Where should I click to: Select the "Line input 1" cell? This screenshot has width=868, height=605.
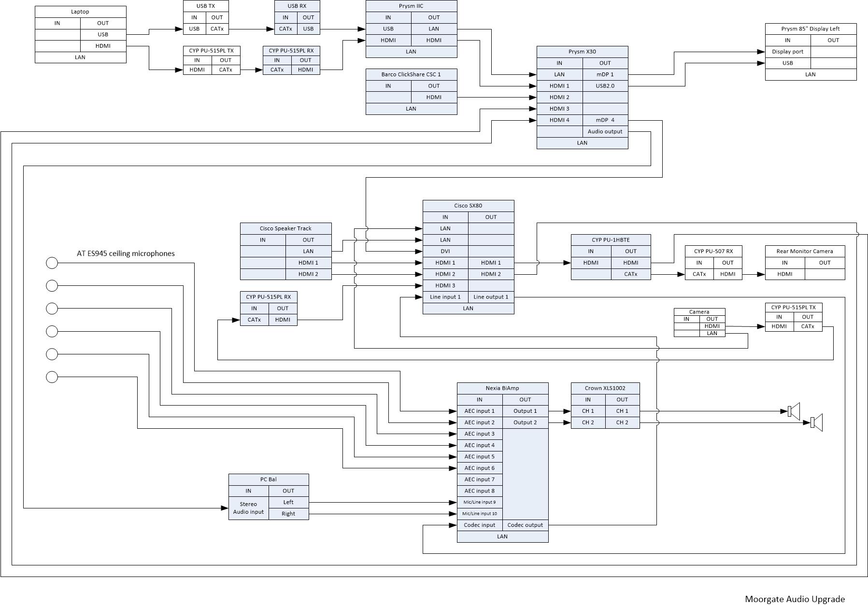pos(445,297)
